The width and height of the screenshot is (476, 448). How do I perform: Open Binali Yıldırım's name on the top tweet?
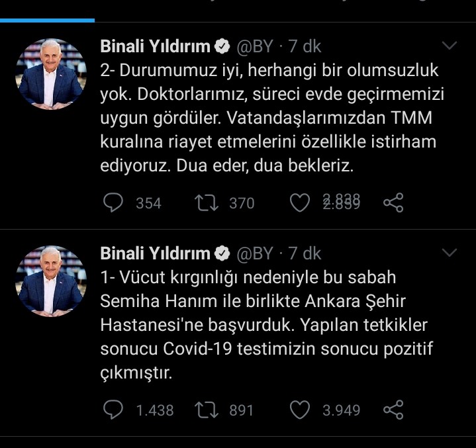click(155, 46)
